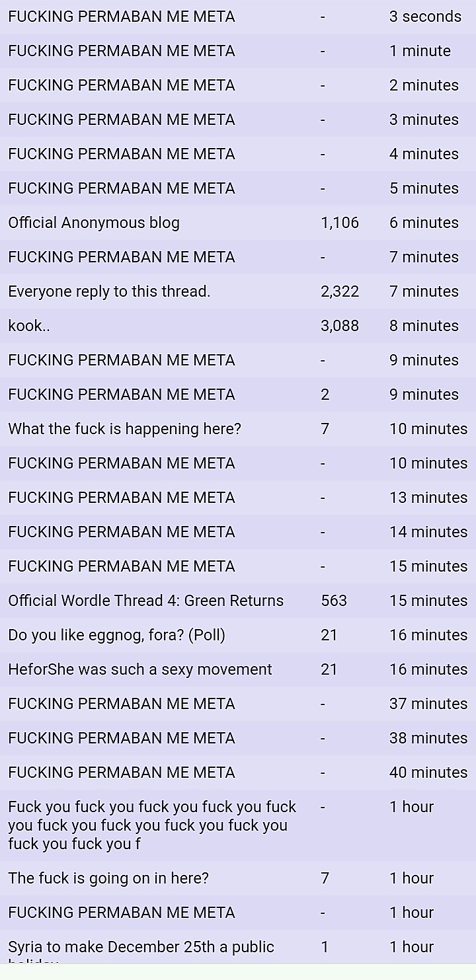Open the Syria December 25th holiday thread
The width and height of the screenshot is (476, 980).
click(141, 947)
